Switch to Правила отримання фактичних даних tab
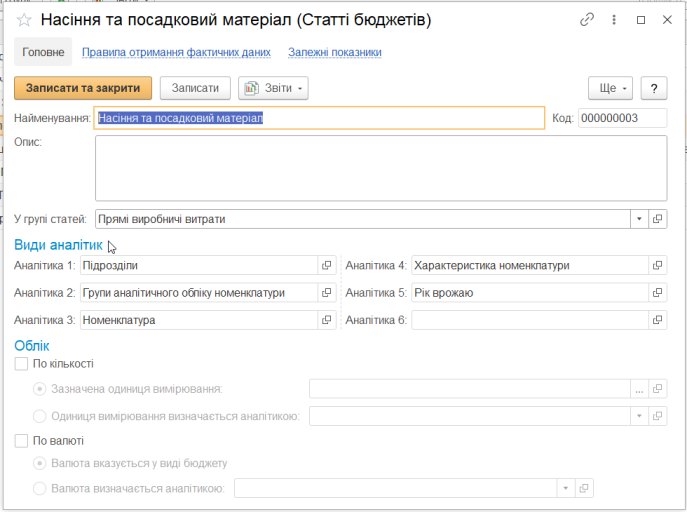The image size is (687, 512). click(176, 52)
